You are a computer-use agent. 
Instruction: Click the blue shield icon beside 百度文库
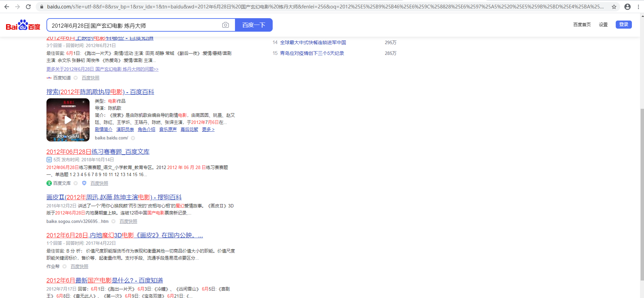click(84, 183)
